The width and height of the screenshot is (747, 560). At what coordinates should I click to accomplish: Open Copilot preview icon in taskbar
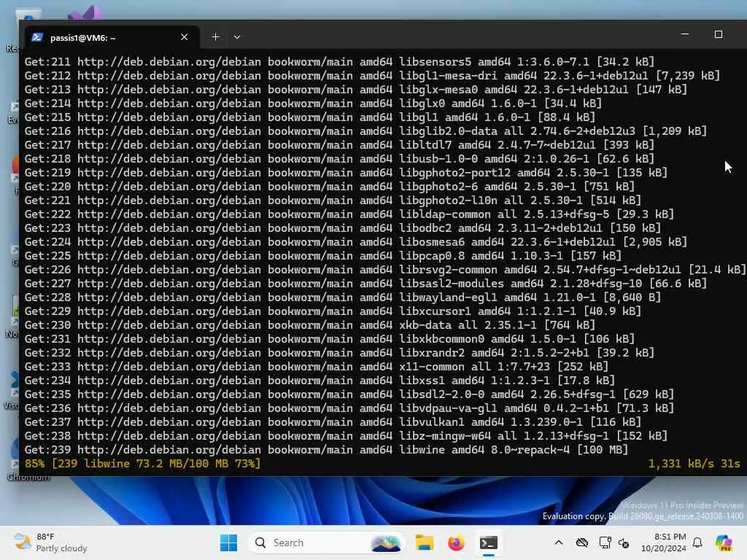pyautogui.click(x=724, y=542)
